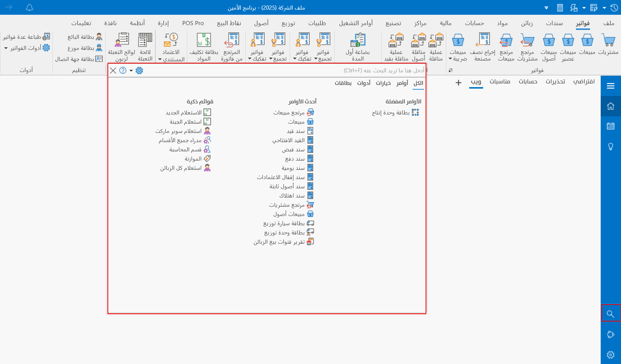This screenshot has height=364, width=621.
Task: Close the search panel with X
Action: coord(113,71)
